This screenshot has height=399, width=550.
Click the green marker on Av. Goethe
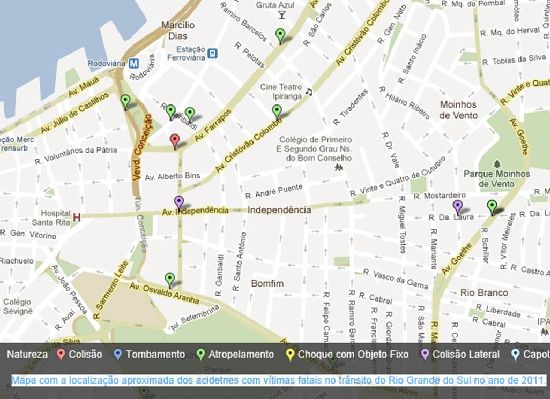click(x=492, y=208)
